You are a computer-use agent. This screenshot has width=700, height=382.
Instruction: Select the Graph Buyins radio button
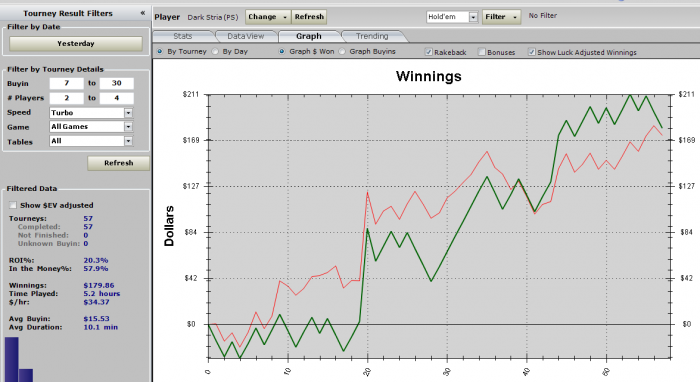click(342, 52)
